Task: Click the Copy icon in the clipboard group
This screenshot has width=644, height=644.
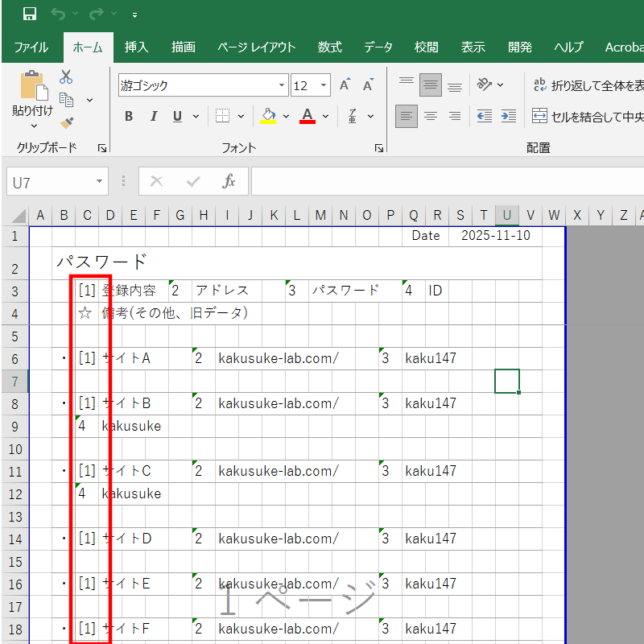Action: [x=67, y=100]
